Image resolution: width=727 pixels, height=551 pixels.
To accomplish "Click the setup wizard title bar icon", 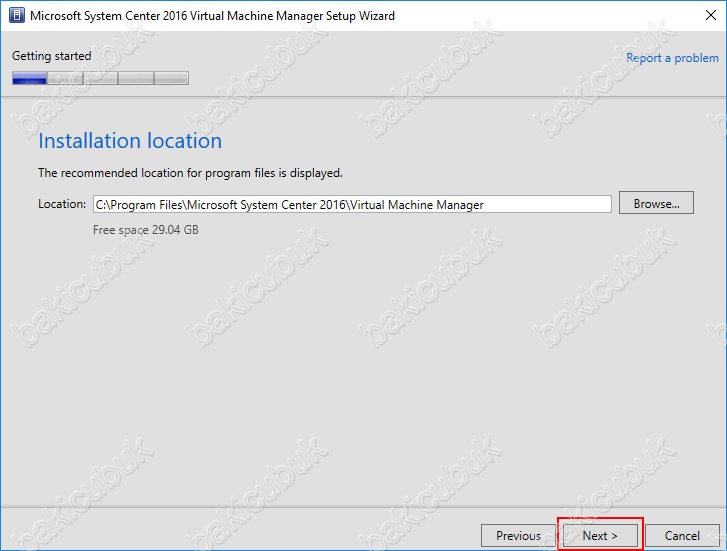I will (x=17, y=15).
